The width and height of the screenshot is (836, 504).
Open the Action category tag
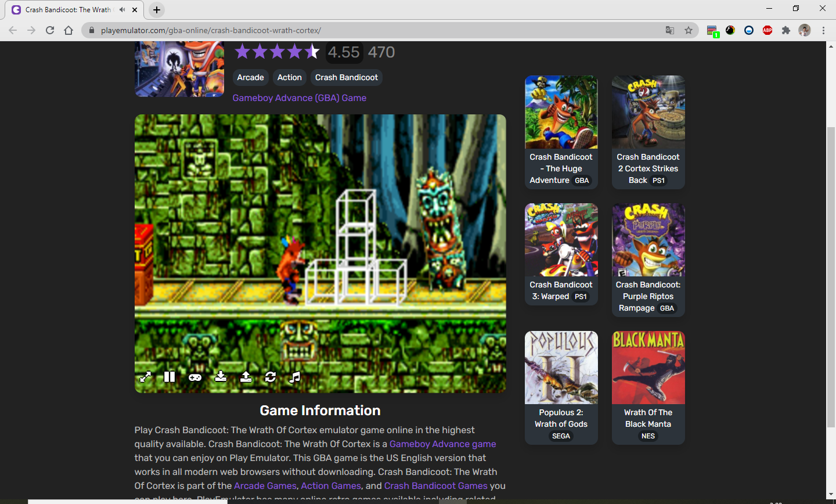tap(289, 77)
